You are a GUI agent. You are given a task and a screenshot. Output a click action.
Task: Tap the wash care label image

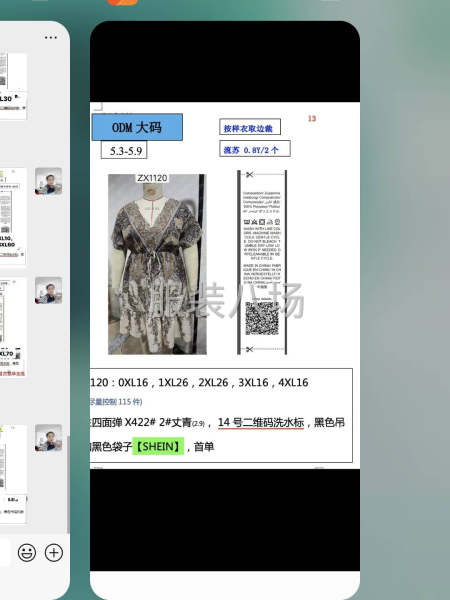(262, 262)
